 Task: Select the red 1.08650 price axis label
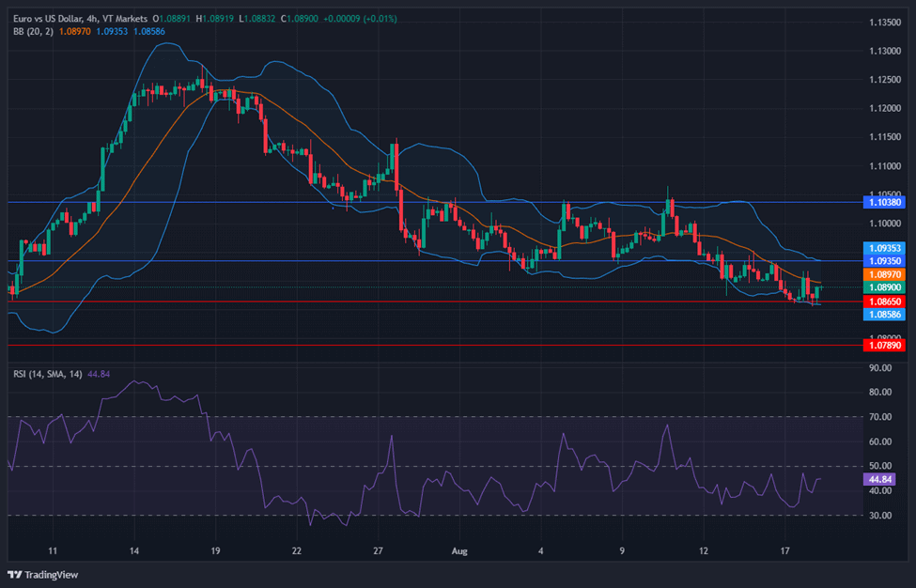[884, 302]
